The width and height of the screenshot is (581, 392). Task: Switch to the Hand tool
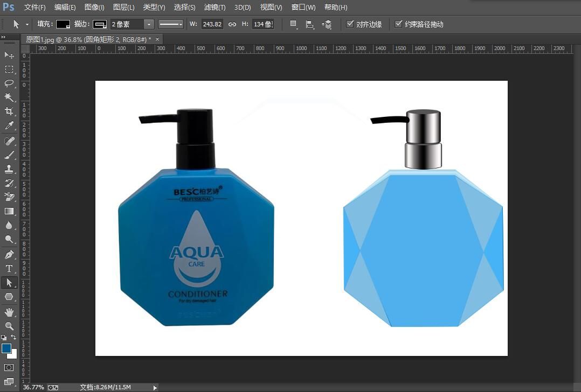(x=9, y=312)
